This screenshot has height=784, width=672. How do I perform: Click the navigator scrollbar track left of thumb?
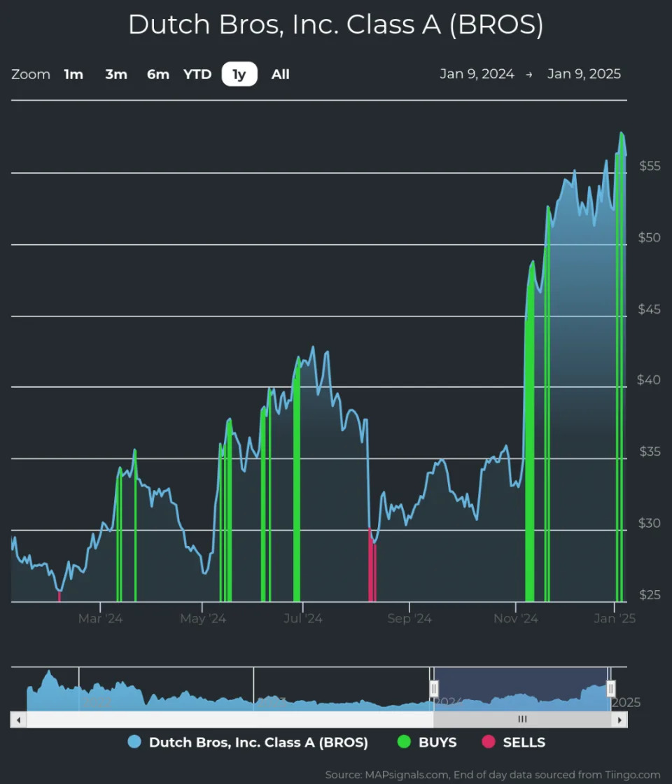click(x=230, y=720)
